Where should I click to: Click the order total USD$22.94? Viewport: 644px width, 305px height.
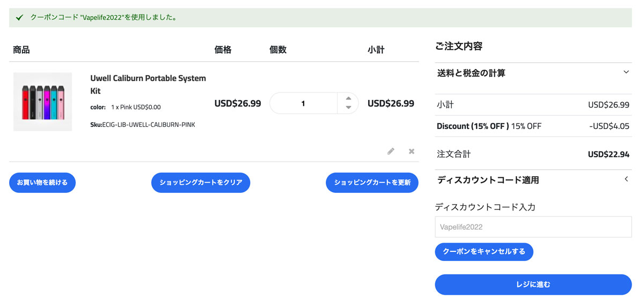coord(609,154)
